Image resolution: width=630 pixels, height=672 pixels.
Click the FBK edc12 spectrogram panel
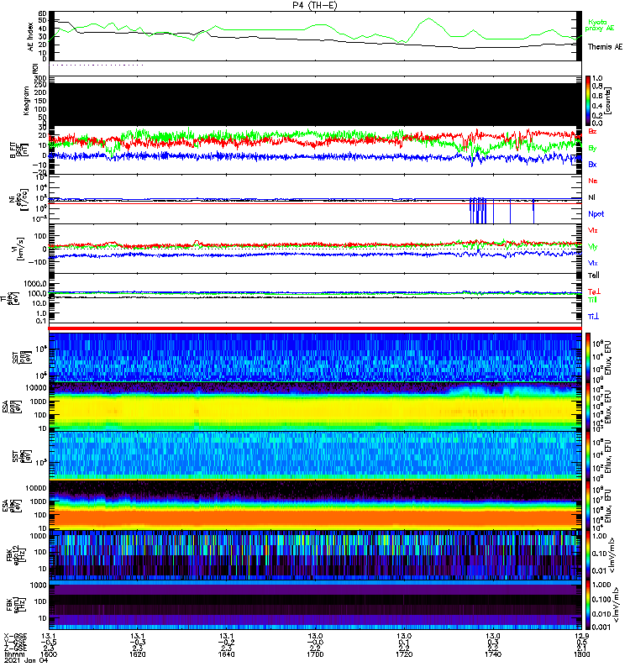pyautogui.click(x=315, y=555)
